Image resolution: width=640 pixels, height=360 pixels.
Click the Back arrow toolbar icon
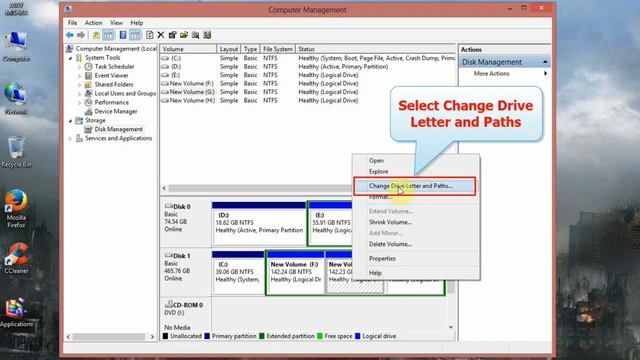(70, 35)
